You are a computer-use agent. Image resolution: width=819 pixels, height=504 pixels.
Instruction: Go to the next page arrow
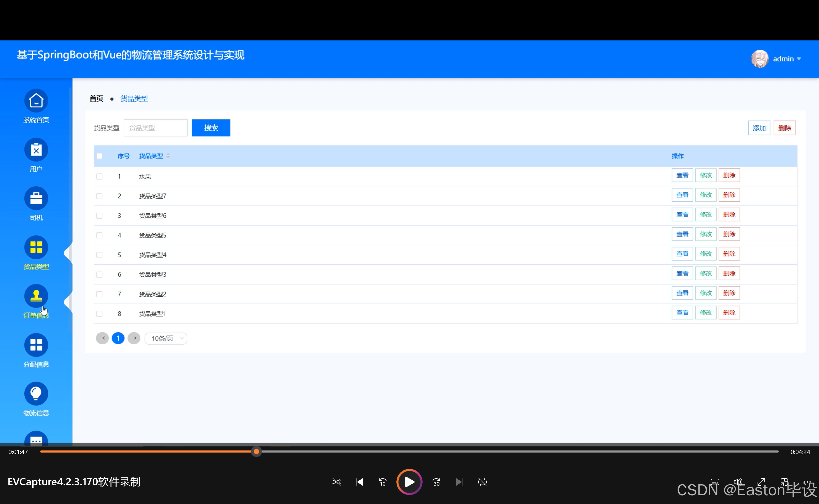click(x=134, y=338)
